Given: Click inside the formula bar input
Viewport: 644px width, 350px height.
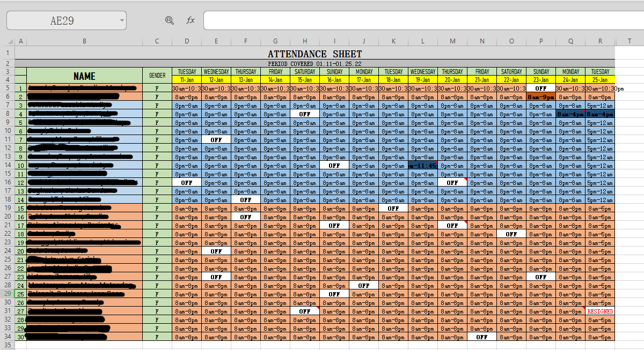Looking at the screenshot, I should click(423, 20).
